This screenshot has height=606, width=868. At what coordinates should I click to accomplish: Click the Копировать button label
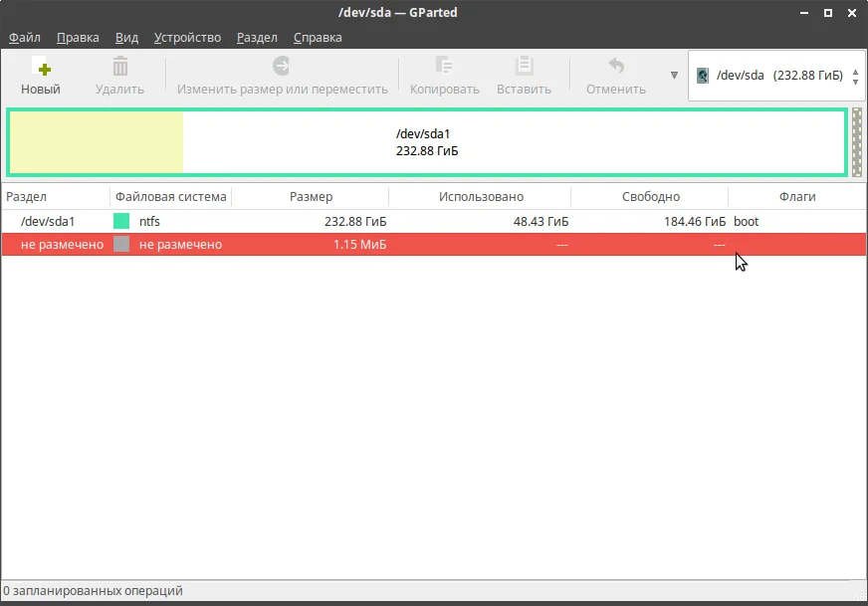(x=445, y=90)
